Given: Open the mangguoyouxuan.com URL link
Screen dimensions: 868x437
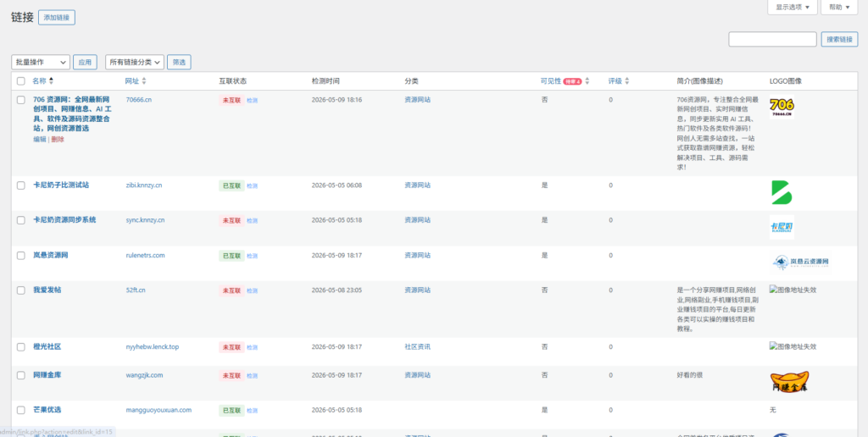Looking at the screenshot, I should click(x=159, y=410).
